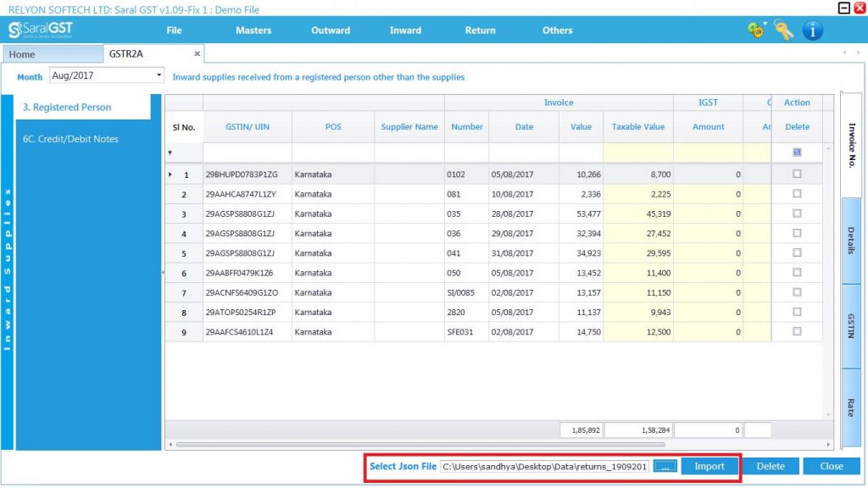
Task: Close the GSTR2A tab
Action: [197, 53]
